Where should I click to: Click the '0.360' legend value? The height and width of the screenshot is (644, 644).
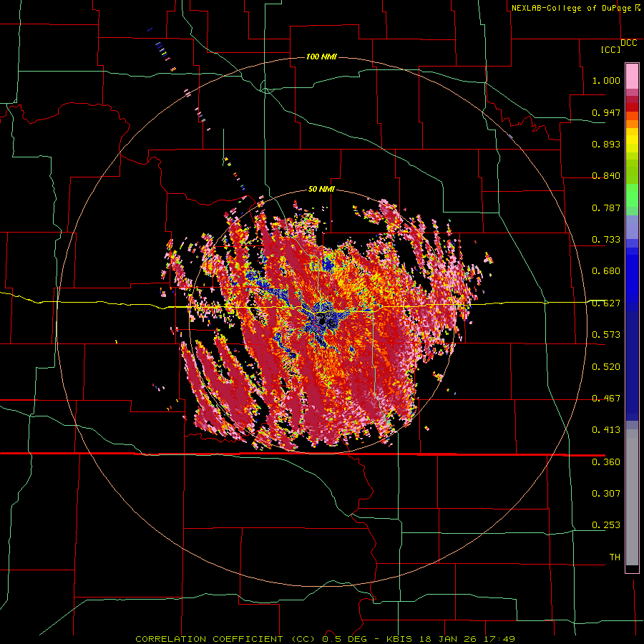click(606, 462)
